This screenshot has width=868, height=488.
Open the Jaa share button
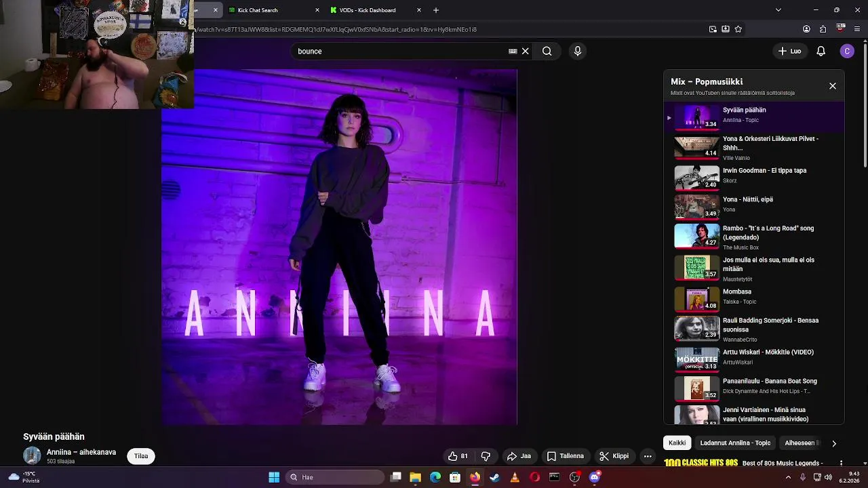[519, 456]
